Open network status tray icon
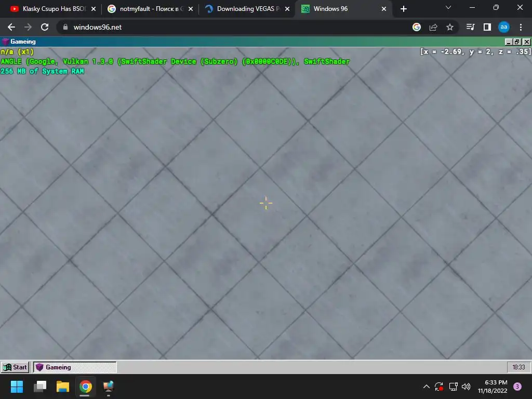The width and height of the screenshot is (532, 399). click(453, 387)
